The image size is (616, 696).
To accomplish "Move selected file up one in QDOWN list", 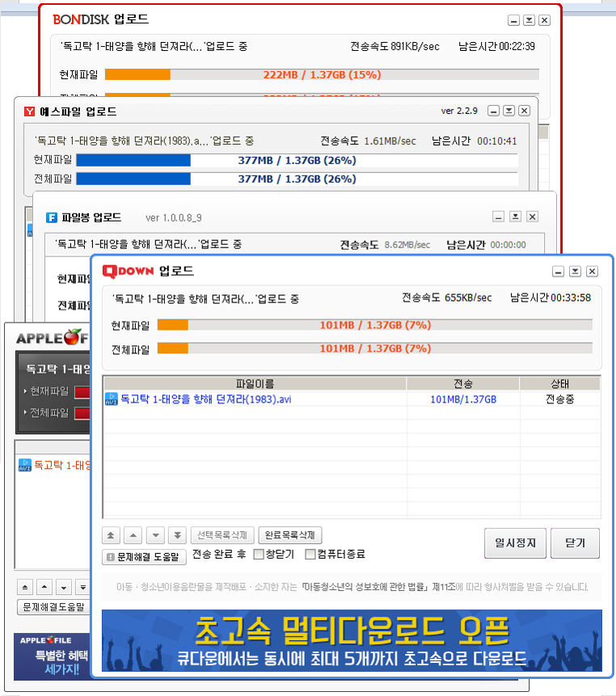I will 133,535.
